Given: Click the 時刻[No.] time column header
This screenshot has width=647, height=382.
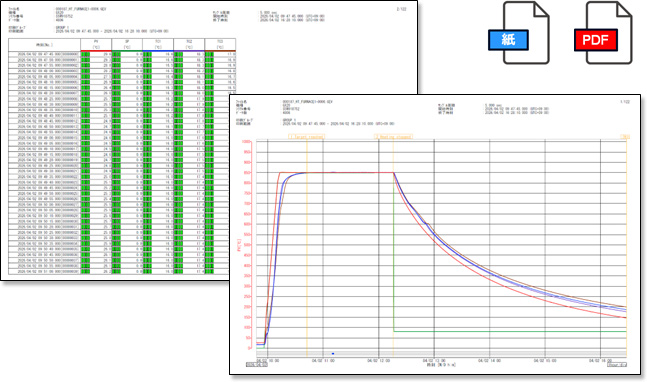Looking at the screenshot, I should click(45, 45).
